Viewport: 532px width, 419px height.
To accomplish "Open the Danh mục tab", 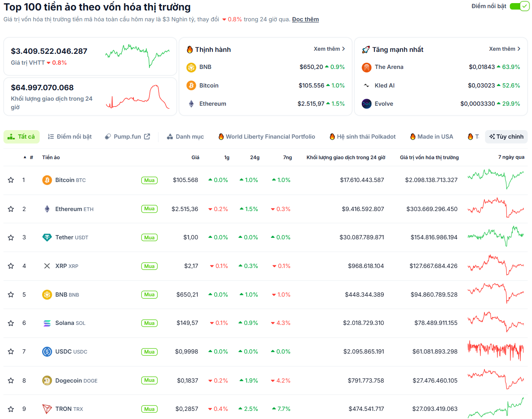I will pyautogui.click(x=185, y=137).
